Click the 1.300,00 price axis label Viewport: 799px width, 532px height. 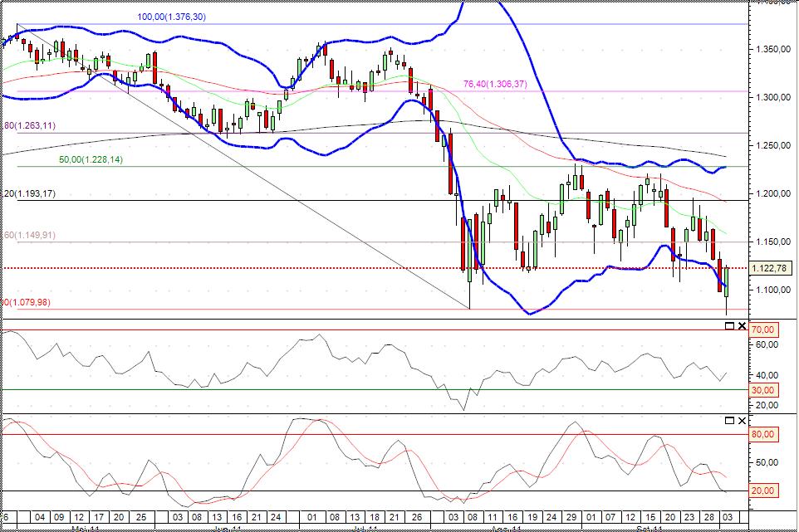[773, 97]
